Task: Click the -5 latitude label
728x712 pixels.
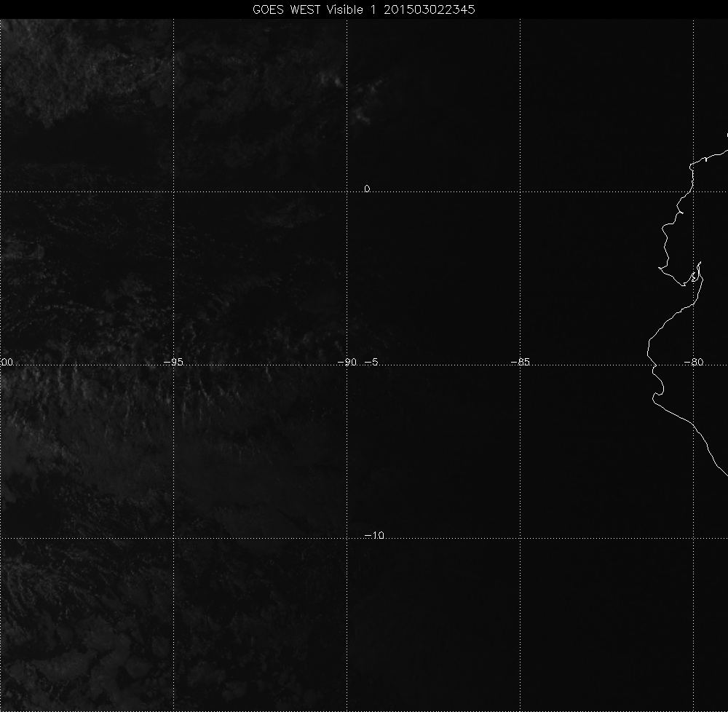Action: coord(371,362)
